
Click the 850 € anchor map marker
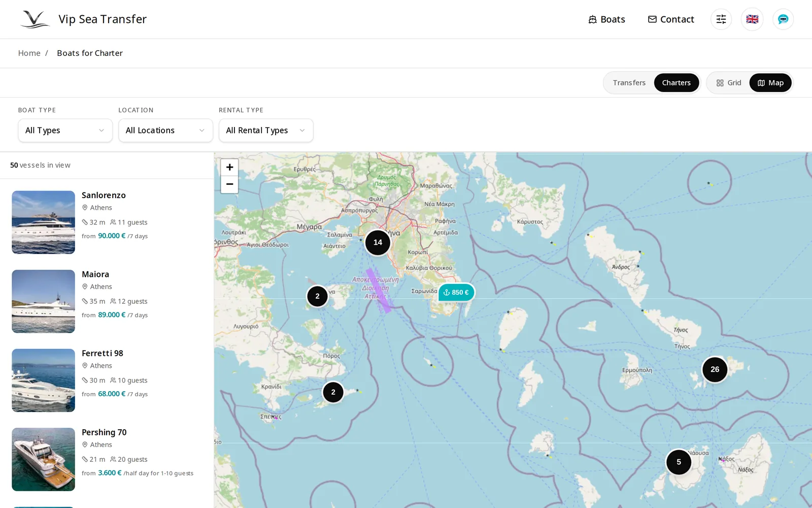(456, 293)
